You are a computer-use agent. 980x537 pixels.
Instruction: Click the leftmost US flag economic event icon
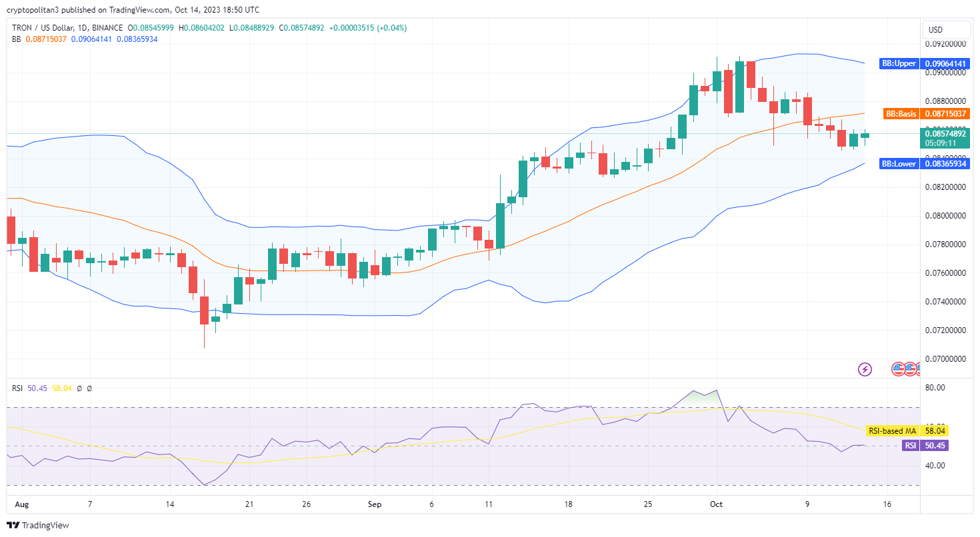[899, 368]
